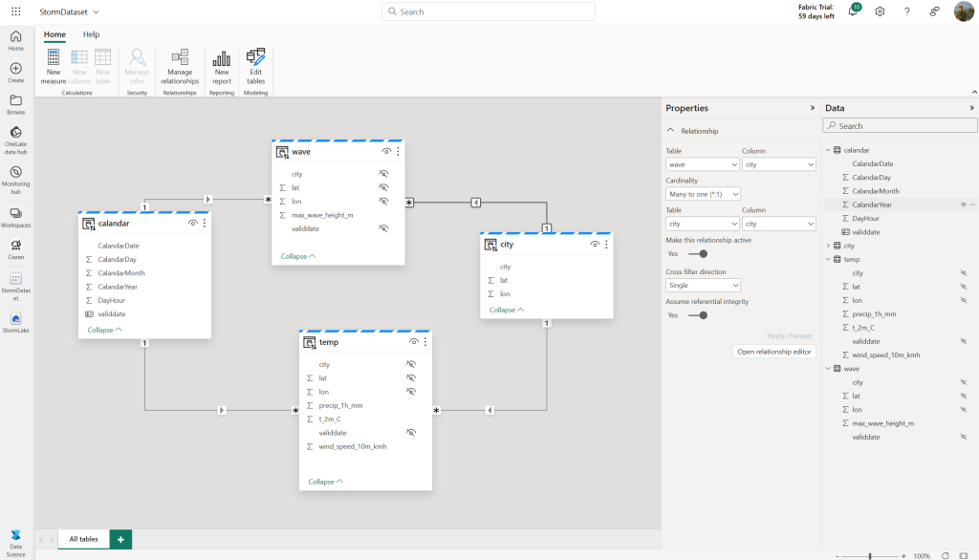The image size is (979, 560).
Task: Select the Help ribbon tab
Action: tap(91, 34)
